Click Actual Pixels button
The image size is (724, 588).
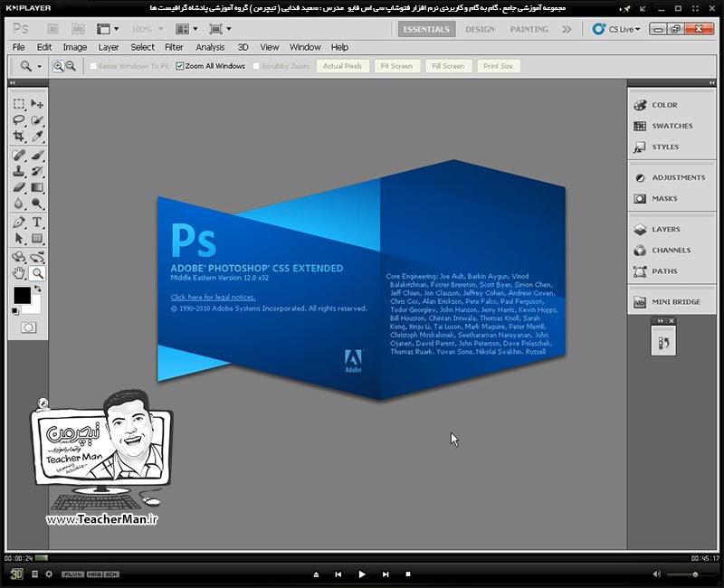pos(343,66)
